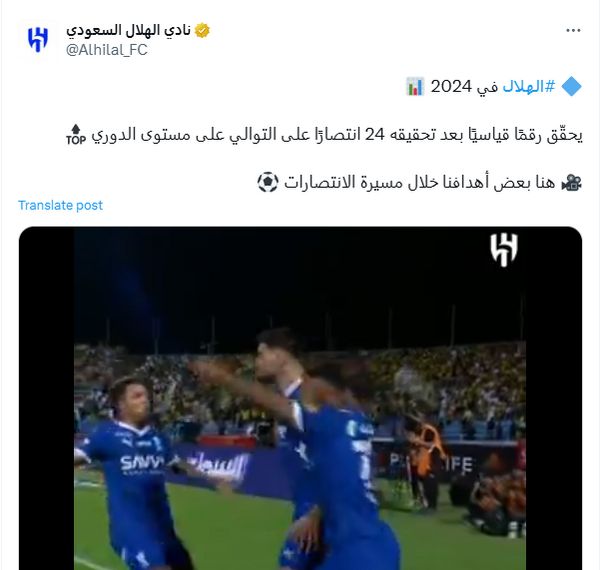Open the #الهلال hashtag

(x=529, y=86)
